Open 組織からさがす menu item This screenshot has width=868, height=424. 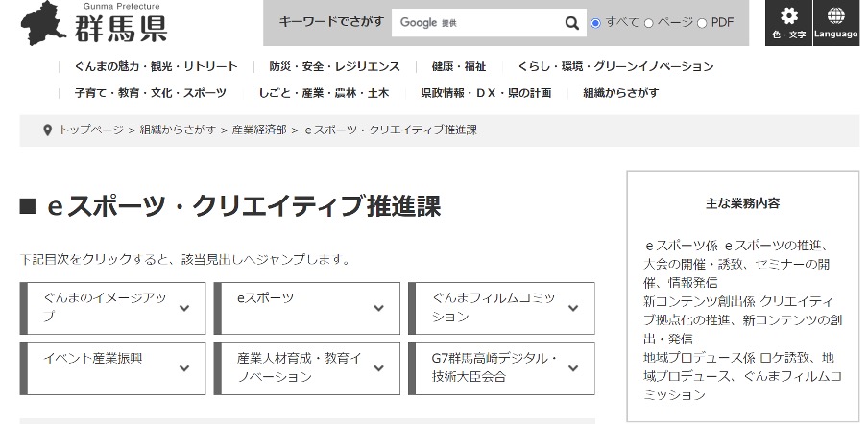pos(621,93)
